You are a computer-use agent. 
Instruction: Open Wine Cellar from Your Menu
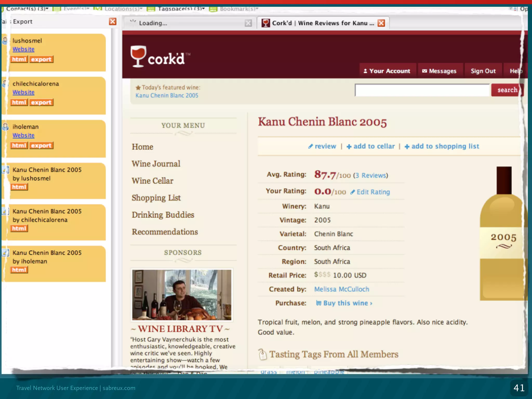[152, 181]
